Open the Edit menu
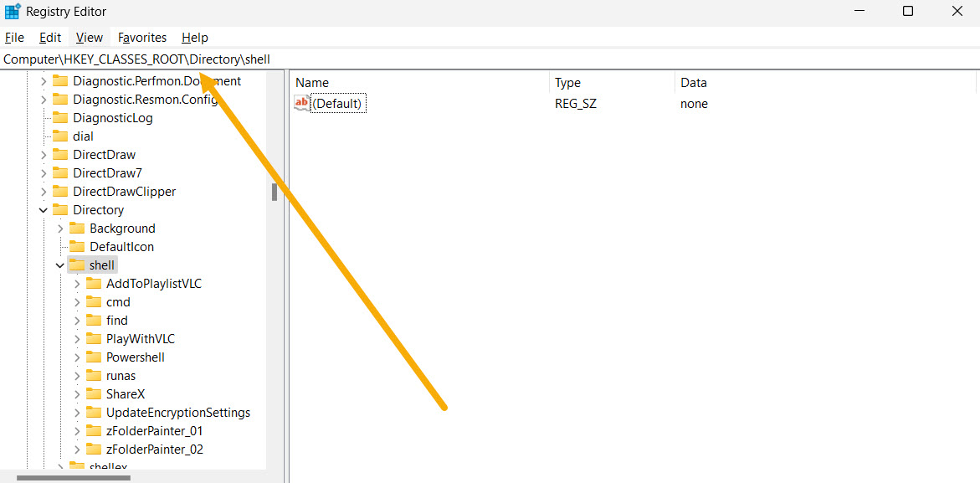Image resolution: width=980 pixels, height=483 pixels. point(49,37)
